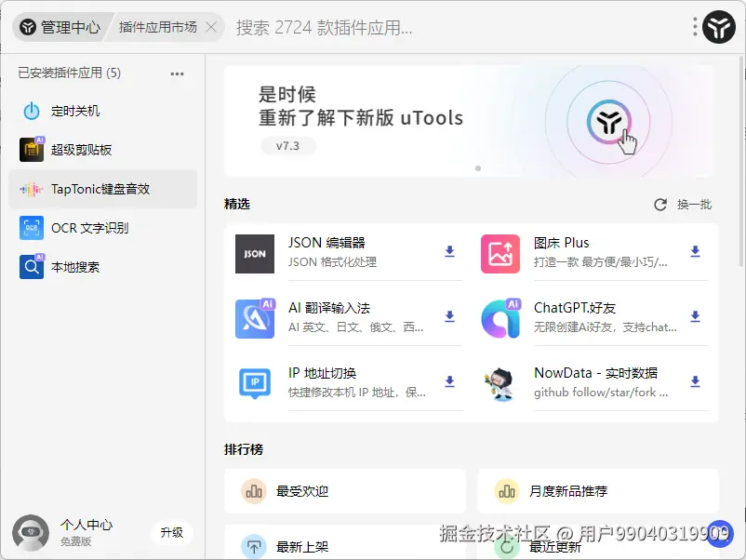
Task: Click the 升级 upgrade button
Action: coord(172,532)
